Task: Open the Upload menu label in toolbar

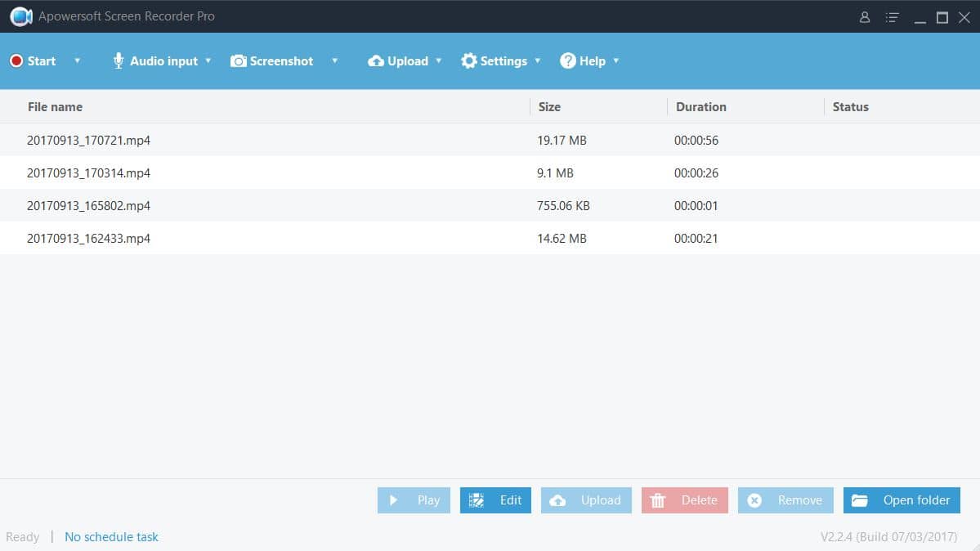Action: (408, 61)
